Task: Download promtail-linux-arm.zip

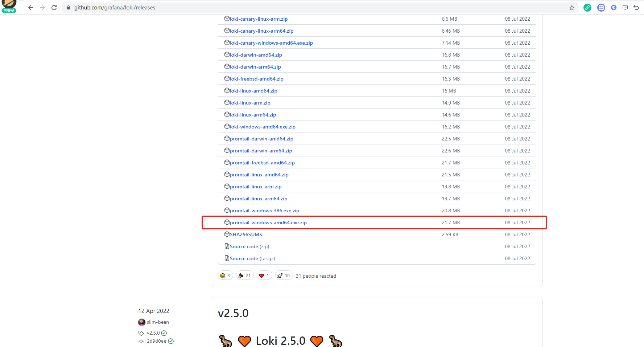Action: [x=256, y=187]
